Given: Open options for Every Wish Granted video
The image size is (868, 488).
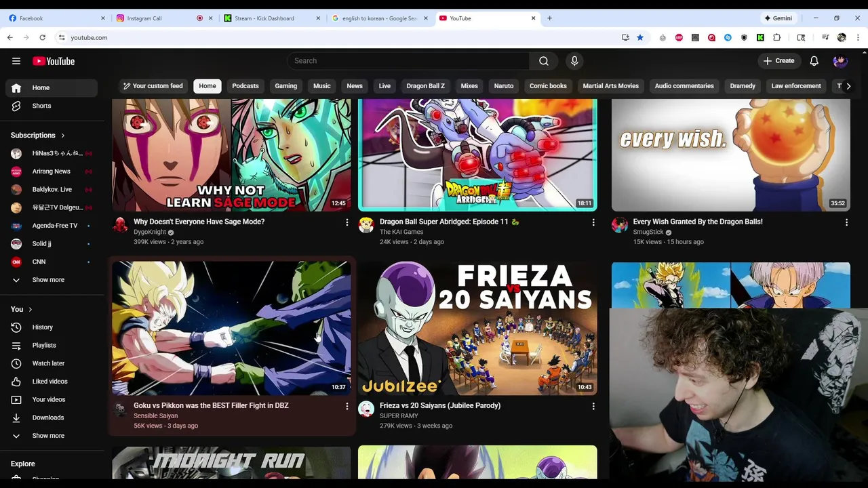Looking at the screenshot, I should click(x=846, y=222).
